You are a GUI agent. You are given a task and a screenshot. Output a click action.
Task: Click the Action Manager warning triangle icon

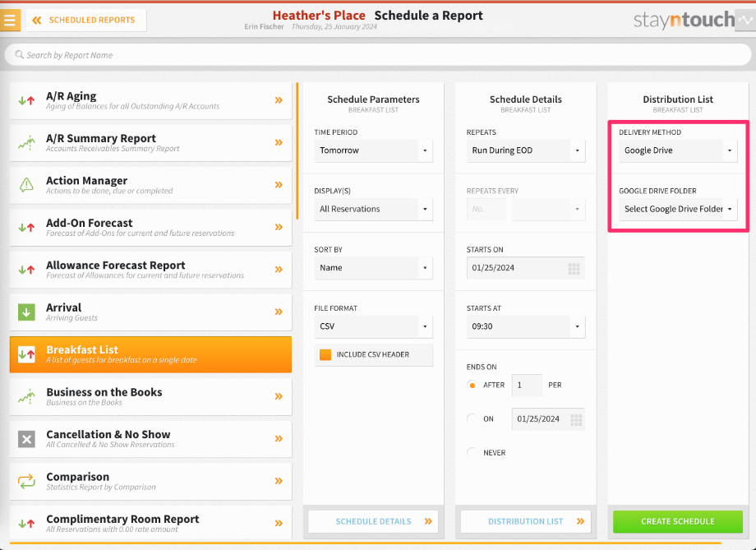coord(26,184)
